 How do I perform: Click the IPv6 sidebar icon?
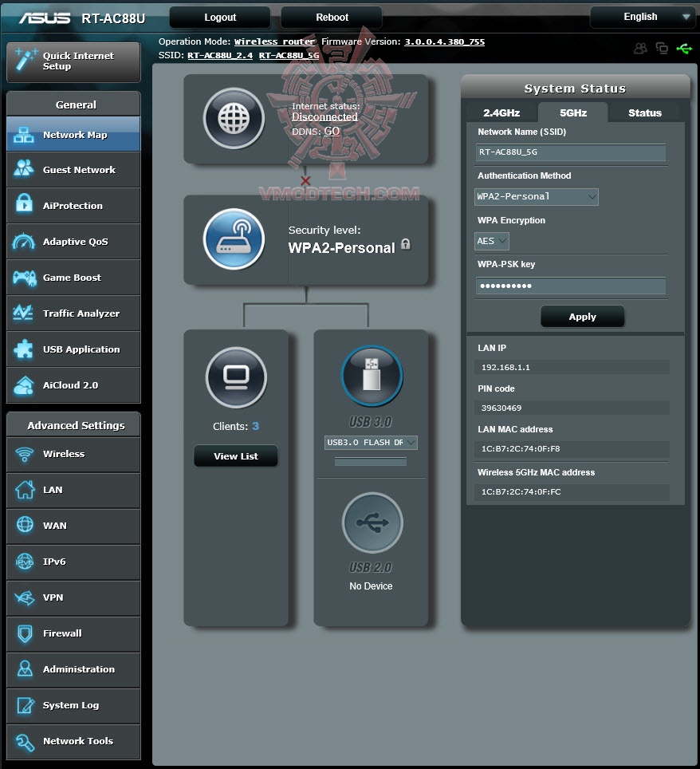click(x=25, y=561)
